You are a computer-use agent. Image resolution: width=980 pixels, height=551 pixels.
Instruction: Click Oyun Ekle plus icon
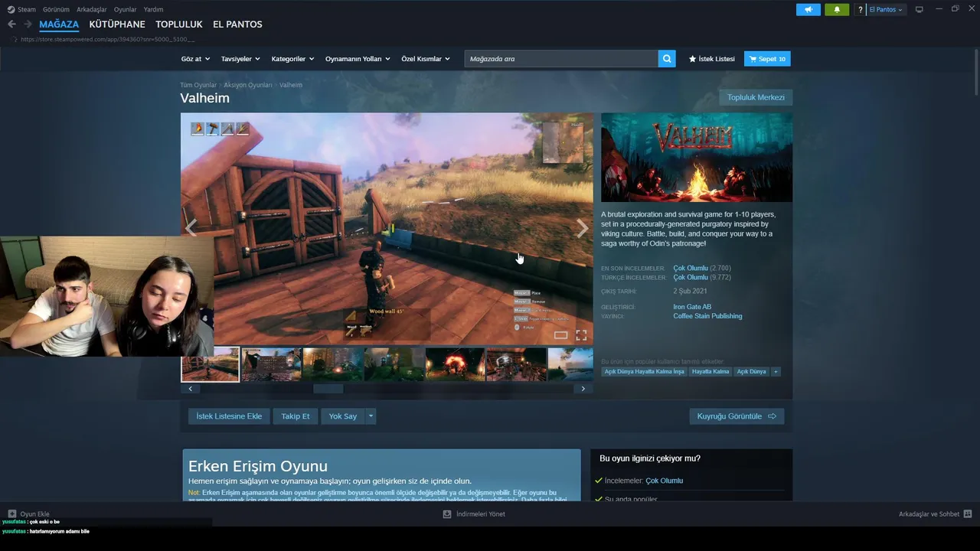point(12,514)
